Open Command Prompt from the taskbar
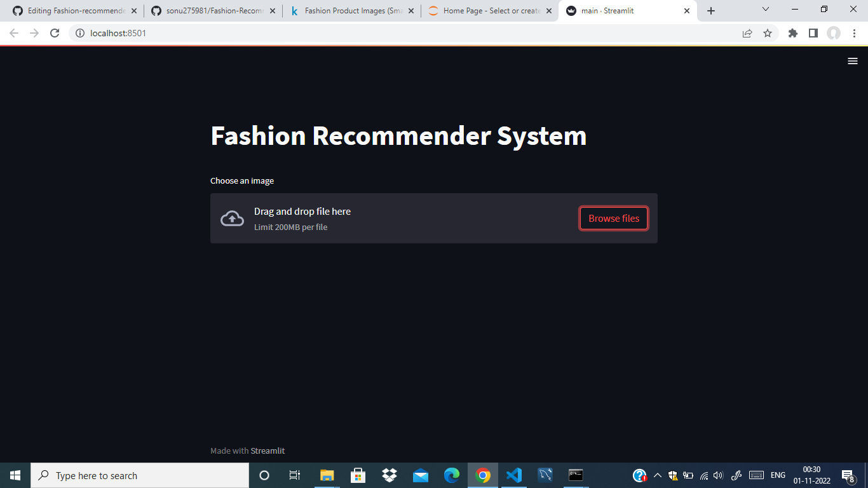The width and height of the screenshot is (868, 488). 575,475
